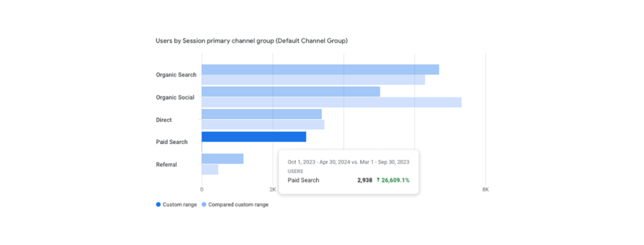Click the 8K axis label
Viewport: 644px width, 245px height.
tap(485, 190)
